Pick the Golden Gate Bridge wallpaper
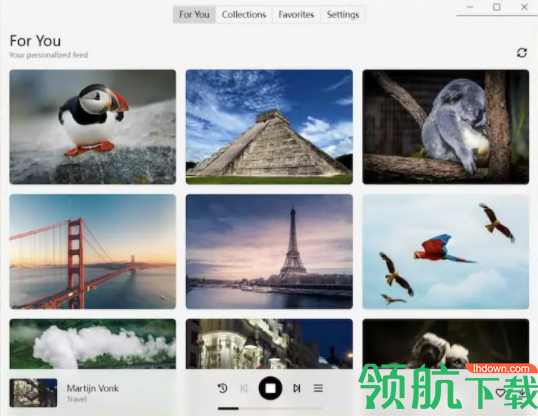Screen dimensions: 538x416 (93, 252)
